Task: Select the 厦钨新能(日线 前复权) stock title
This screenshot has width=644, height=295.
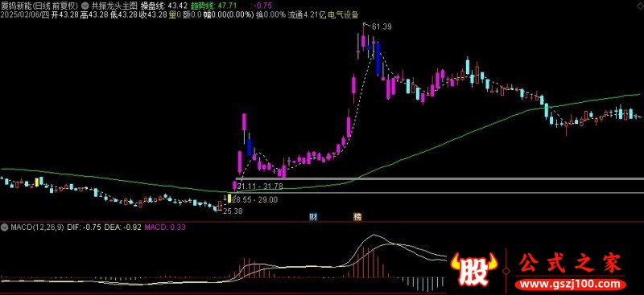Action: 39,6
